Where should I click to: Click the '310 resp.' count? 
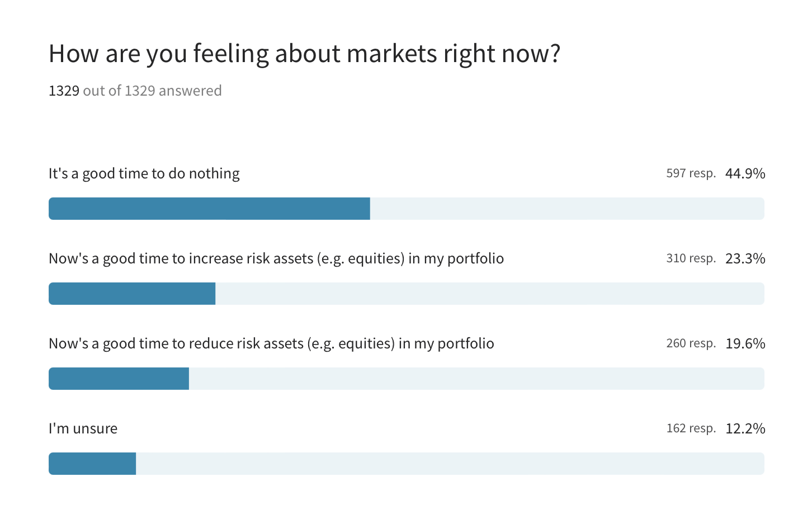691,258
